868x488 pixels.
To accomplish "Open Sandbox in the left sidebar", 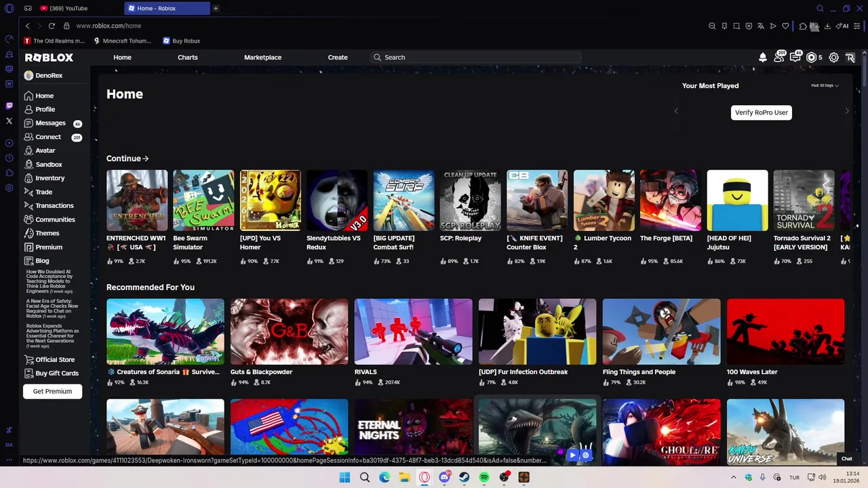I will pos(48,165).
